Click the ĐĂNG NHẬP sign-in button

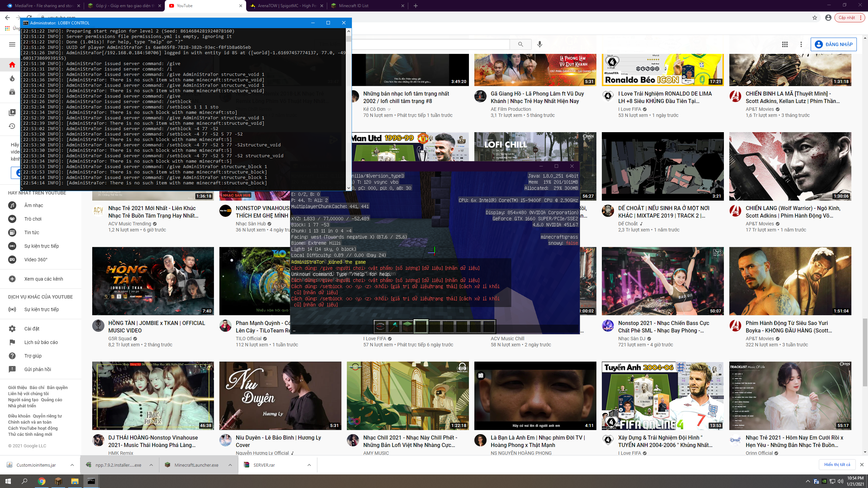[x=833, y=44]
